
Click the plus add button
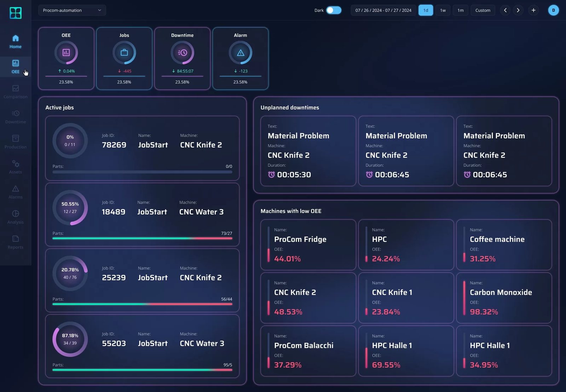[533, 10]
